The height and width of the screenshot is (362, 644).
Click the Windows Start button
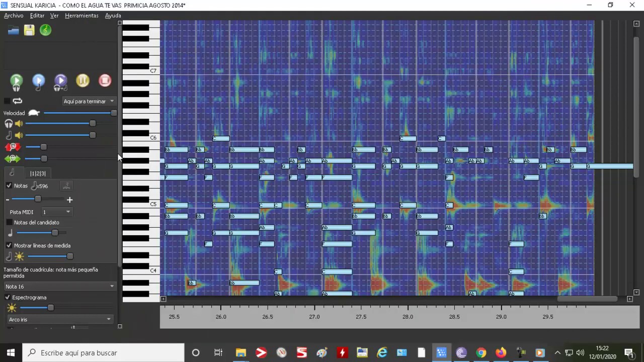tap(11, 352)
